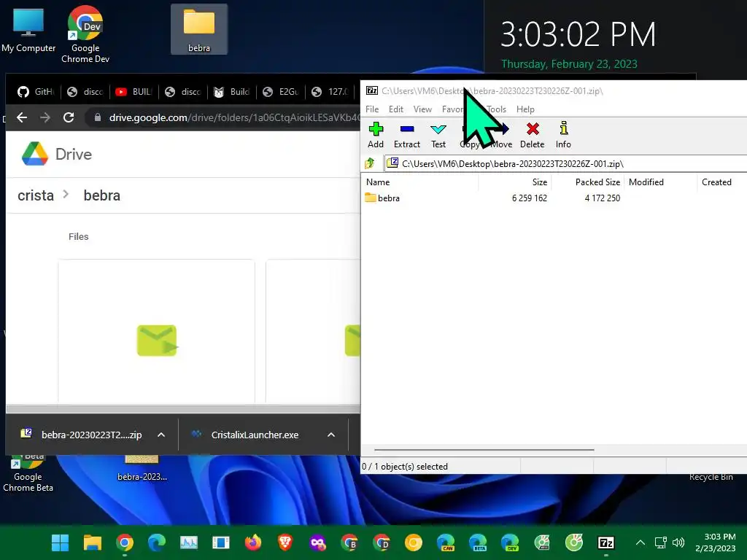
Task: Select My Computer desktop icon
Action: [28, 31]
